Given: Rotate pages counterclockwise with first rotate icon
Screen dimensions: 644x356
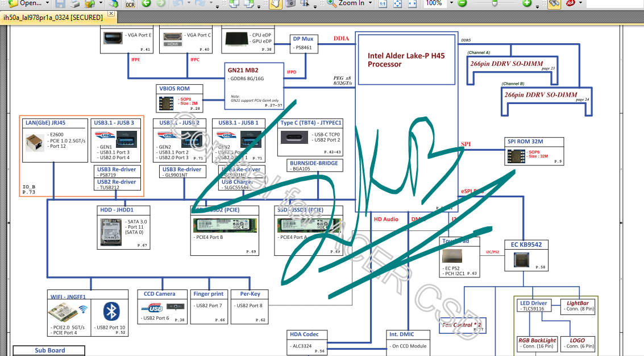Looking at the screenshot, I should pyautogui.click(x=234, y=4).
